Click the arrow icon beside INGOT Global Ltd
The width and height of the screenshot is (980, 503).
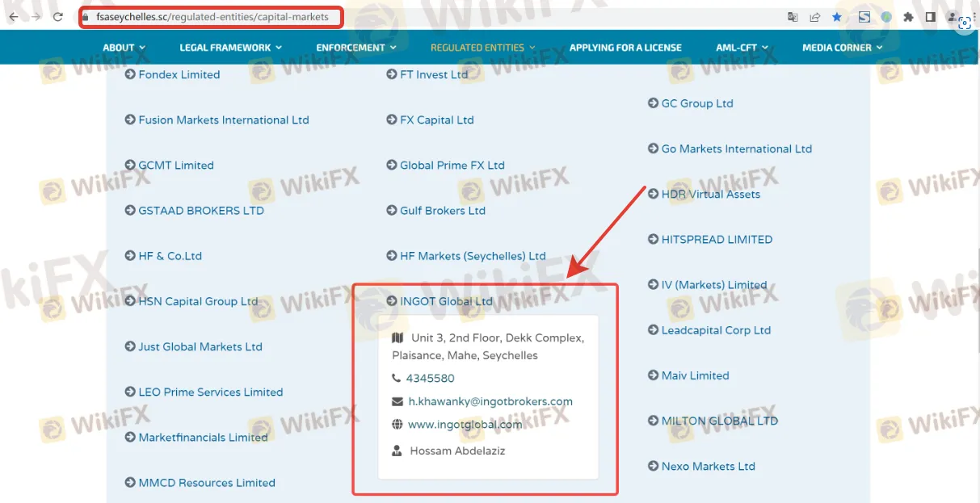(x=392, y=301)
